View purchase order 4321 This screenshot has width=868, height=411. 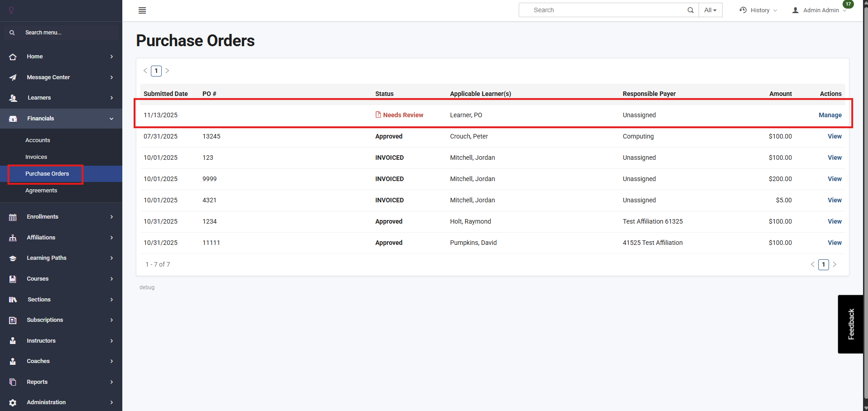pos(834,200)
